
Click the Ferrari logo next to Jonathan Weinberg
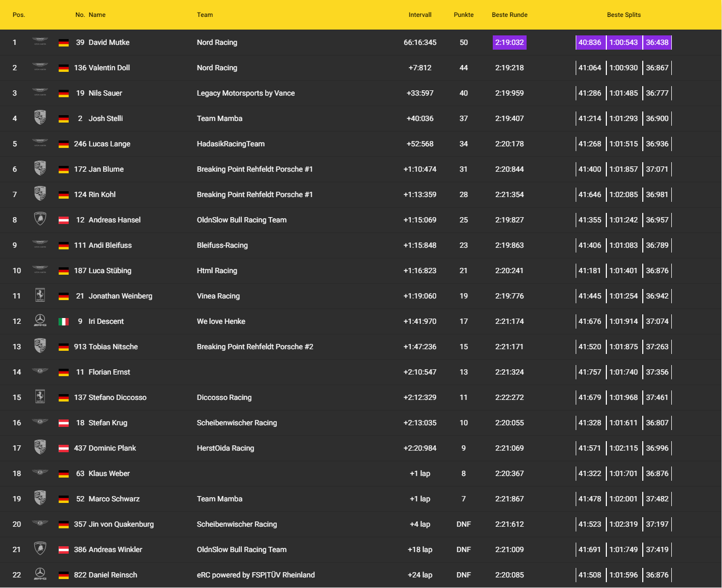(x=40, y=296)
